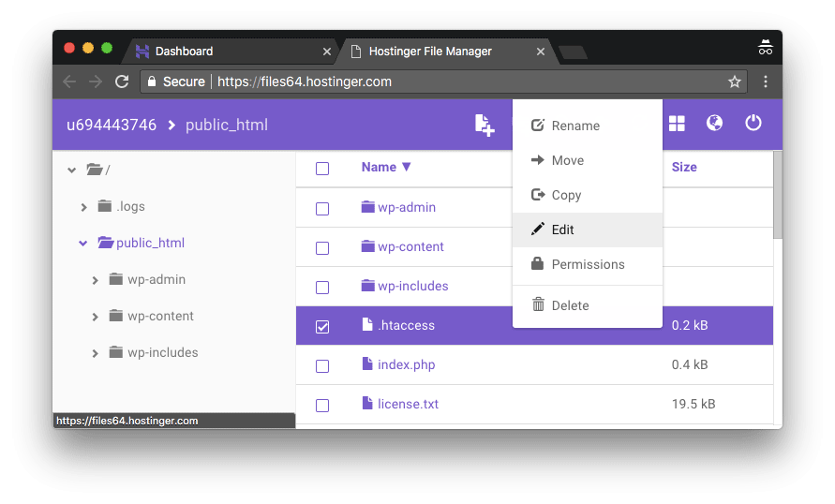Click the browser address bar URL
This screenshot has height=504, width=835.
coord(304,82)
